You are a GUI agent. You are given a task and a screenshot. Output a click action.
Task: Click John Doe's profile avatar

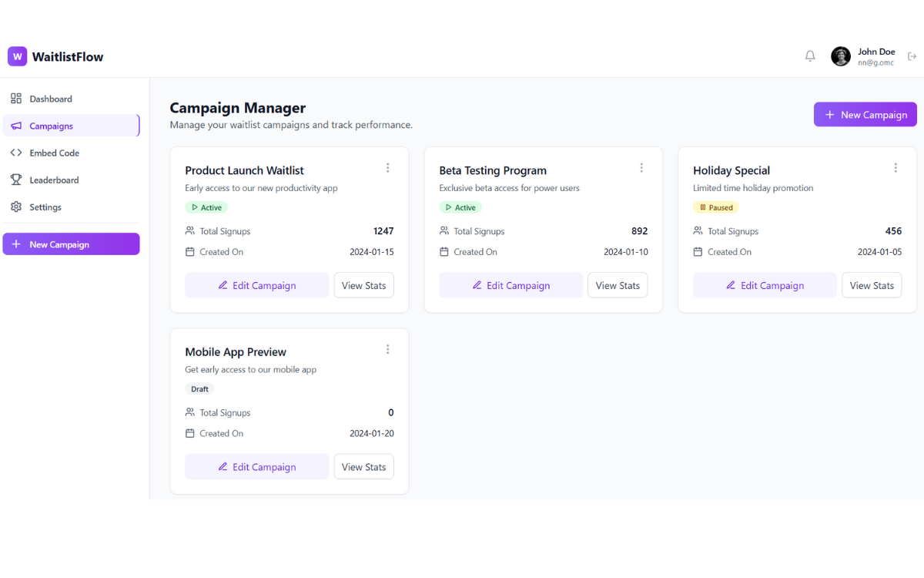[x=841, y=56]
